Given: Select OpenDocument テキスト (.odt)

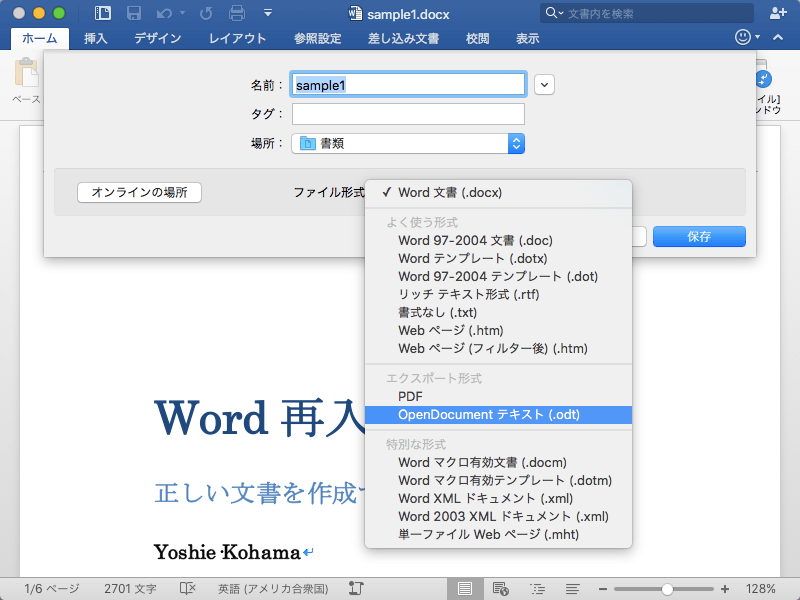Looking at the screenshot, I should [x=498, y=415].
